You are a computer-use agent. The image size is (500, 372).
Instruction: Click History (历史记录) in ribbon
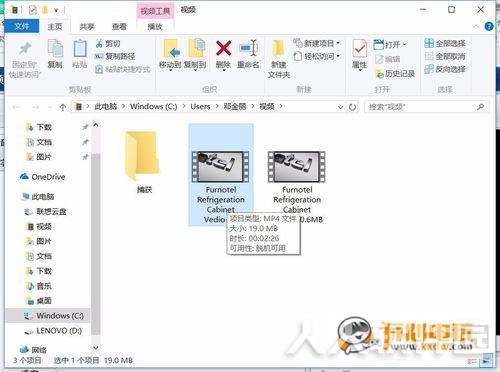pos(395,74)
